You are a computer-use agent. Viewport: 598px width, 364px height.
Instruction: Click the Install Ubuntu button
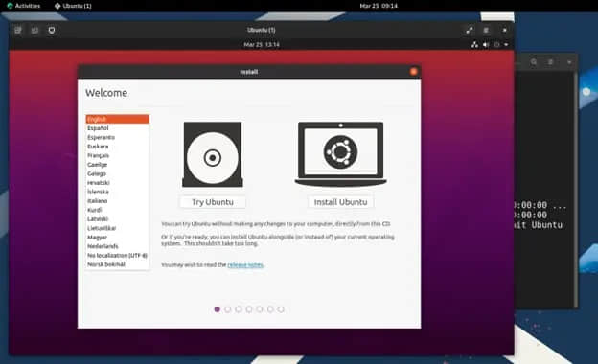[x=340, y=202]
